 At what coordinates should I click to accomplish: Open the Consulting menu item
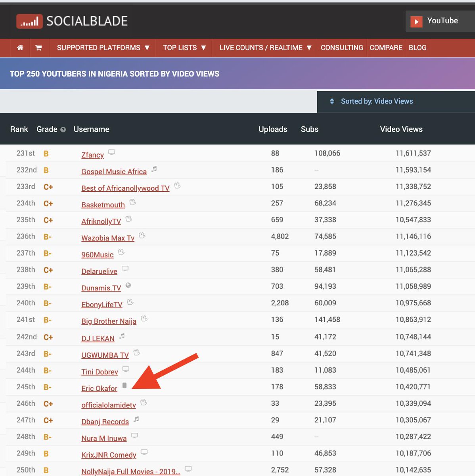coord(342,48)
